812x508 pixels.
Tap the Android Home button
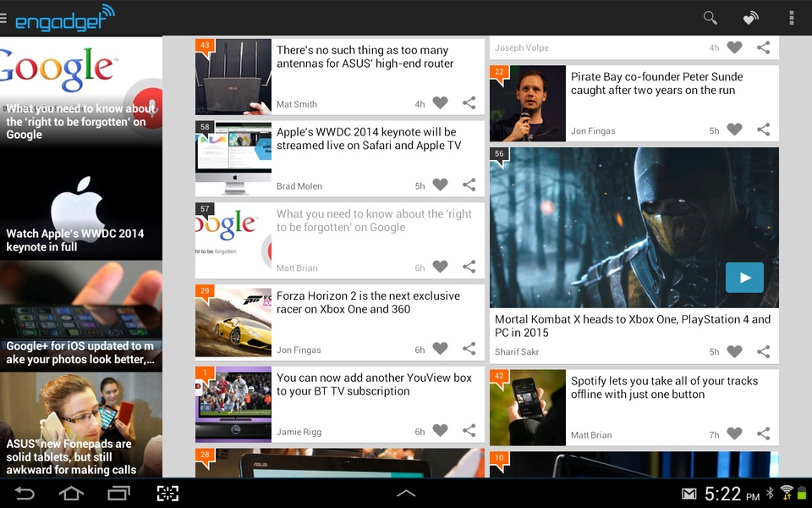[x=71, y=493]
